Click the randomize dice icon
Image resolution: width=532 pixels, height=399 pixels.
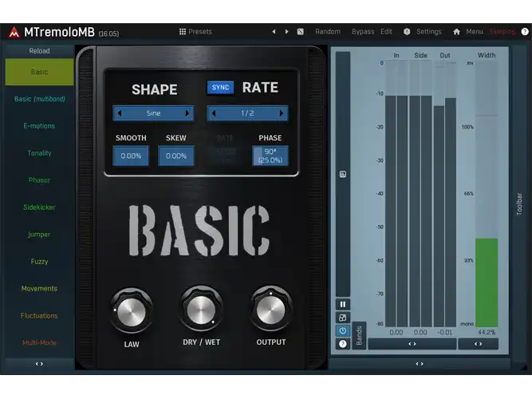[x=300, y=32]
